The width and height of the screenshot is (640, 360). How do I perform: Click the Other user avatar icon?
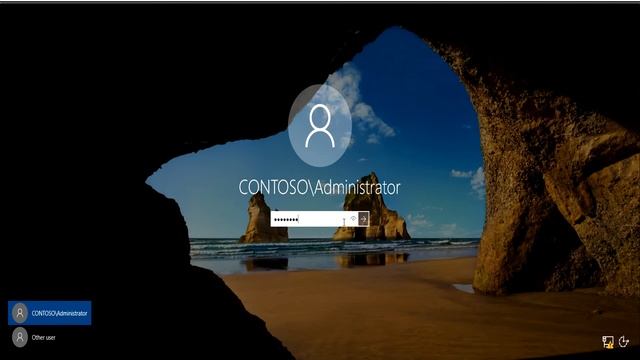[20, 338]
